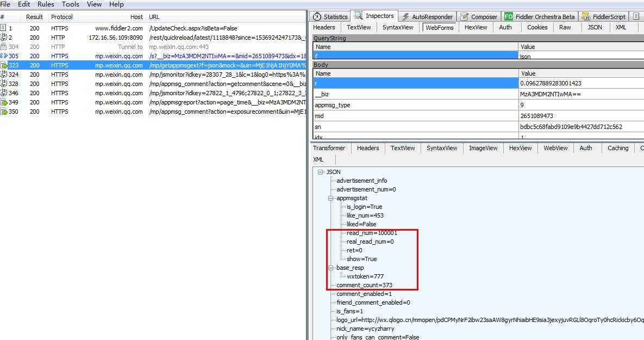The height and width of the screenshot is (340, 644).
Task: Click the Statistics clock icon
Action: 317,16
